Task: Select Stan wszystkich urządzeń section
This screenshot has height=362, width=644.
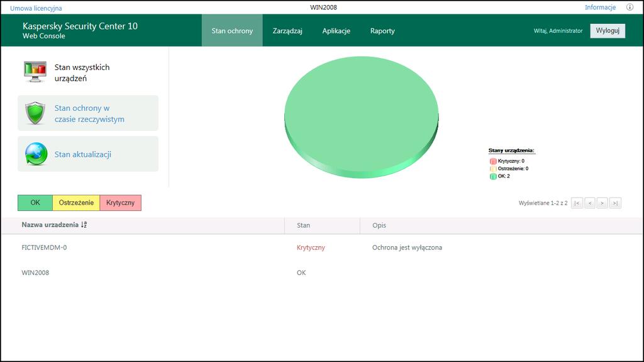Action: point(88,72)
